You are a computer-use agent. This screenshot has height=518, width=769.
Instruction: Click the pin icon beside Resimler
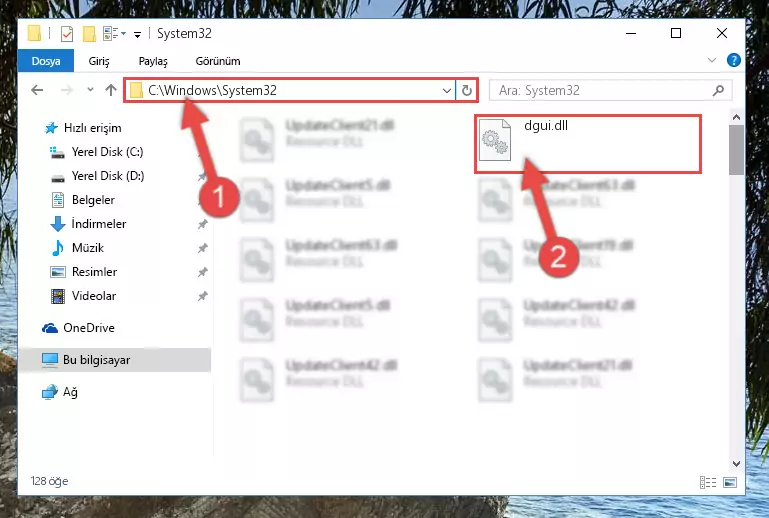click(202, 272)
